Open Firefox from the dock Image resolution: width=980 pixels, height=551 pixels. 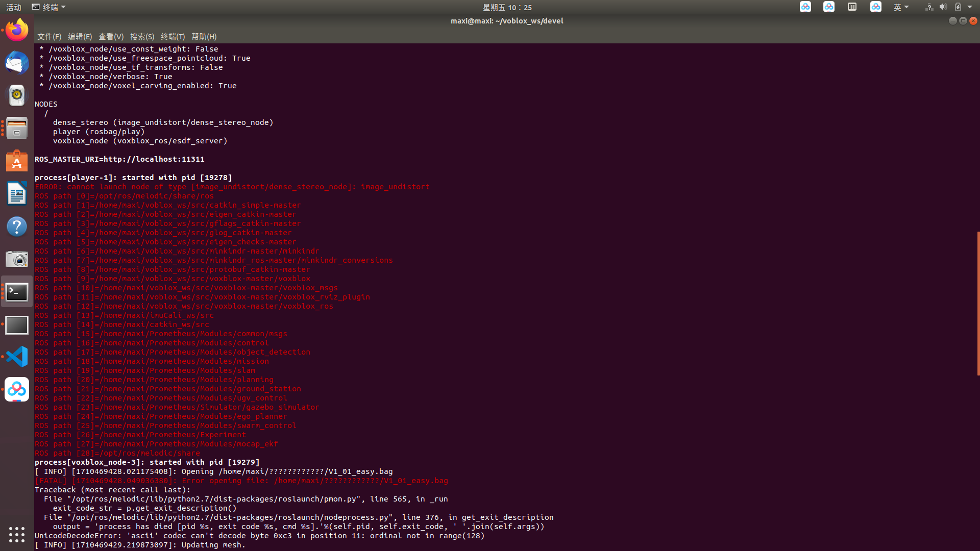coord(17,30)
